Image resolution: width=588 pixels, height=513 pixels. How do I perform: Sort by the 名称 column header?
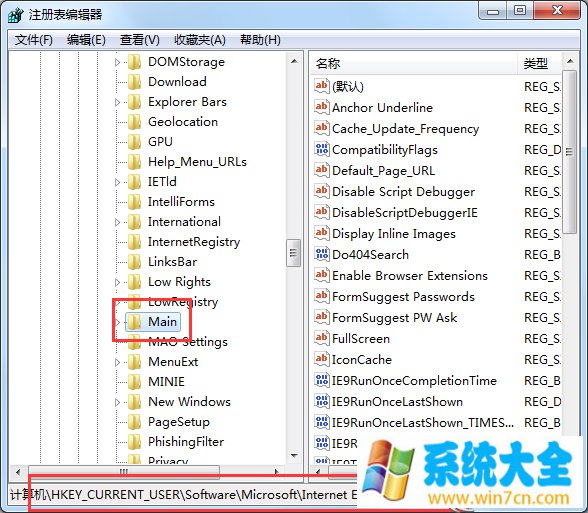click(414, 63)
